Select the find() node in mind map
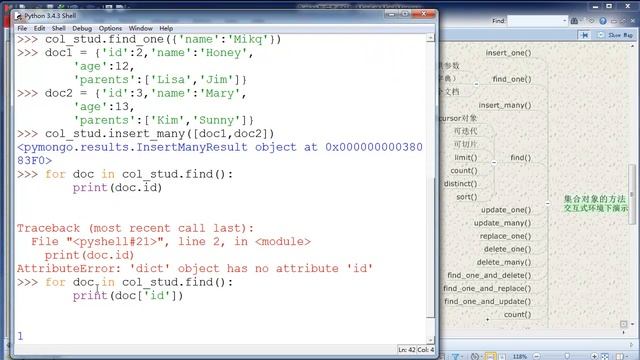This screenshot has width=640, height=360. pos(520,157)
